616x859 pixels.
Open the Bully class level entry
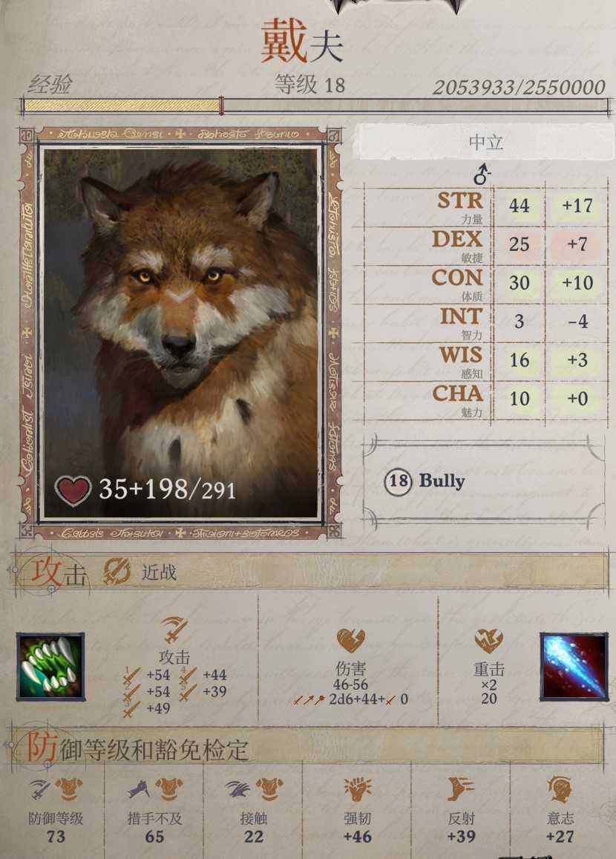click(x=425, y=482)
